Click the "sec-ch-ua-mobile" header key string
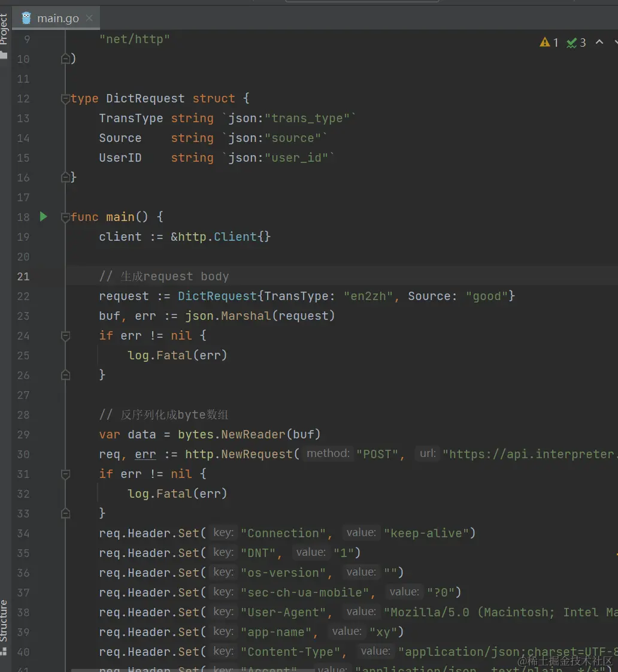 click(305, 592)
